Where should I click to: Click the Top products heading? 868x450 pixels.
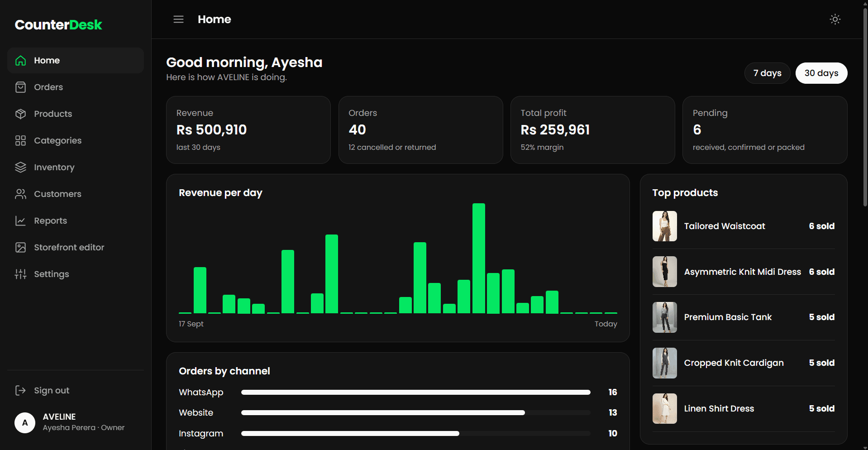pos(685,193)
